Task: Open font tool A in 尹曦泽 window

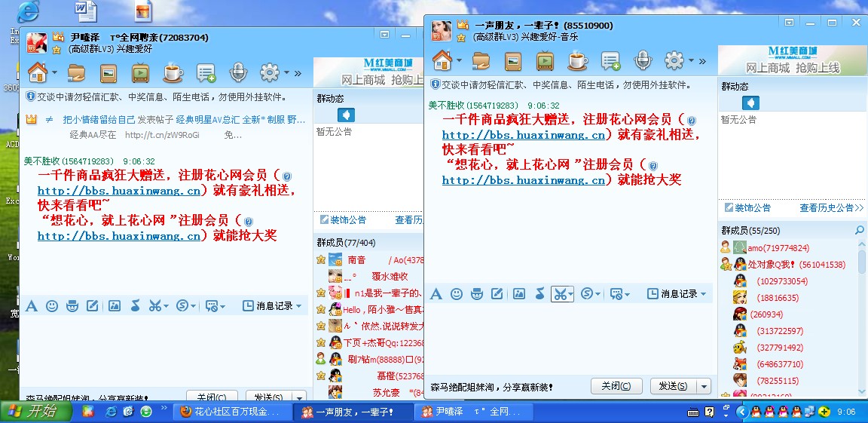Action: (32, 305)
